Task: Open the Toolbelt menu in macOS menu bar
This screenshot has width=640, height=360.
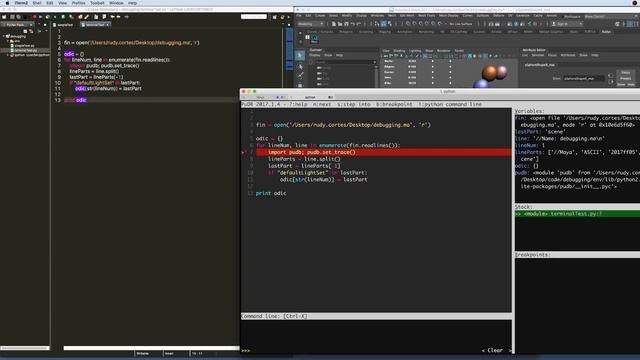Action: [97, 3]
